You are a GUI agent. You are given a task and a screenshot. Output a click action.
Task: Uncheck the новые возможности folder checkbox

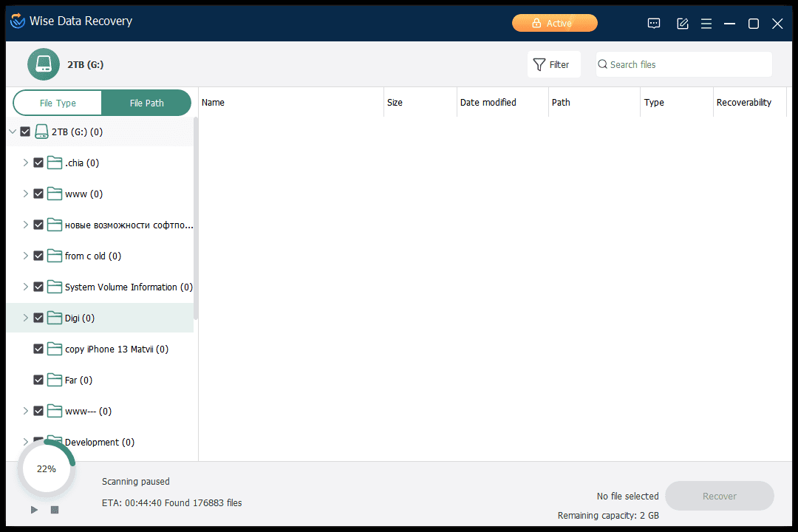tap(38, 225)
